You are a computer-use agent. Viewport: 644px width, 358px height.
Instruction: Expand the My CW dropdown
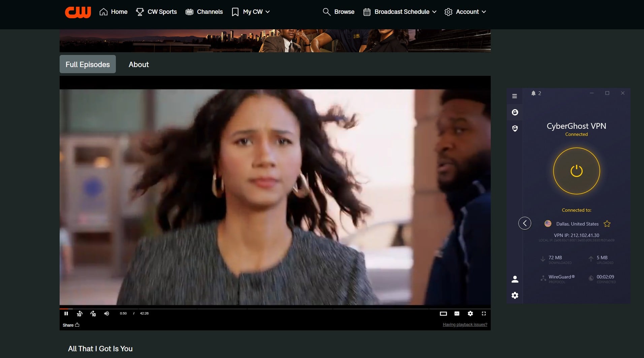click(x=251, y=12)
